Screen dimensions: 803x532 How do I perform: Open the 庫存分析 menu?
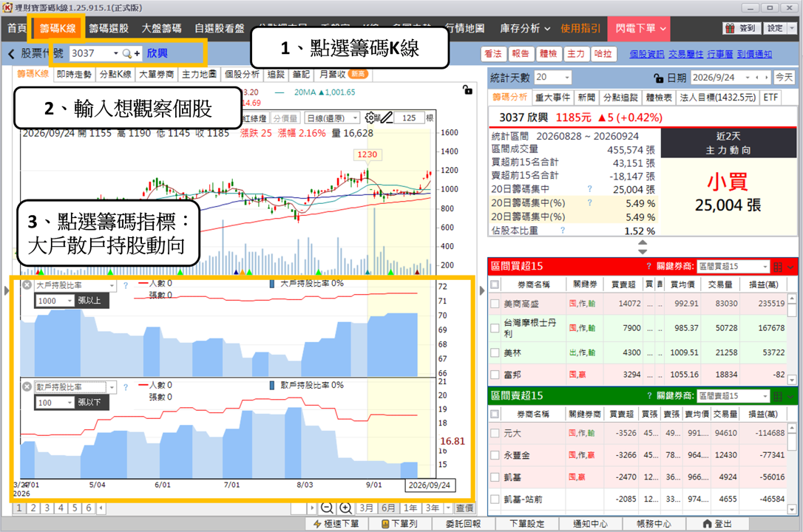[x=525, y=29]
